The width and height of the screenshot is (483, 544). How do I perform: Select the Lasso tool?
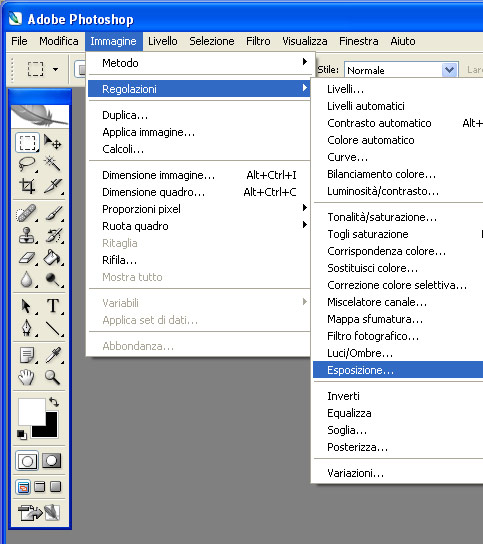coord(27,164)
